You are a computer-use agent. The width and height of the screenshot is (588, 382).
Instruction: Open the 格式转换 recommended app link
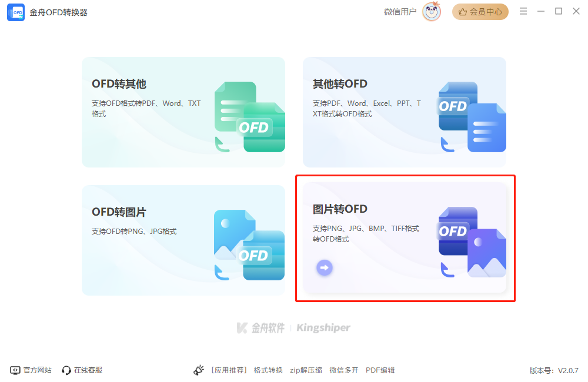point(268,370)
